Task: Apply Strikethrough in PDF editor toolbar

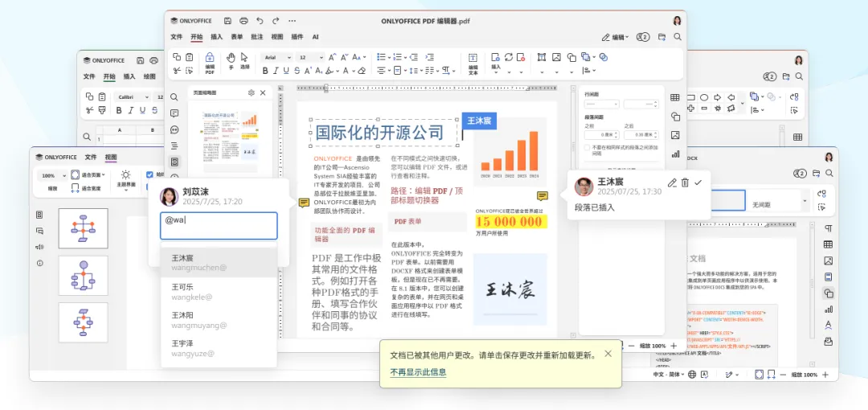Action: pos(297,71)
